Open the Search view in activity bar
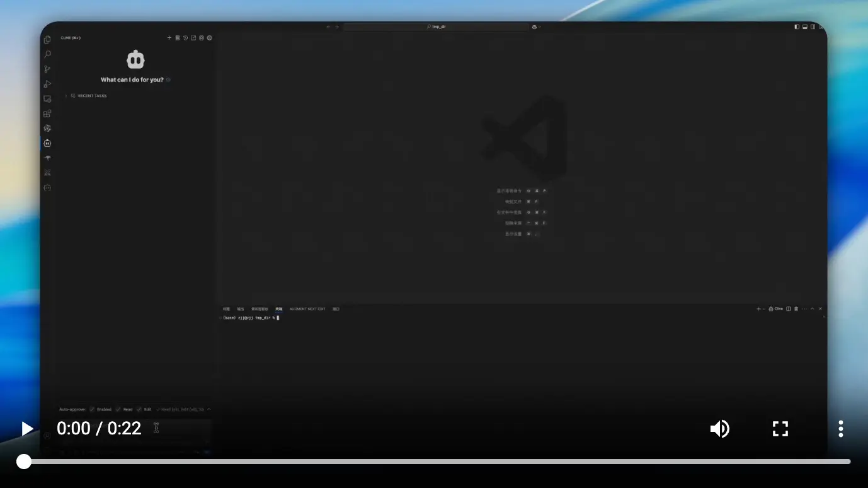Screen dimensions: 868x488 point(47,54)
